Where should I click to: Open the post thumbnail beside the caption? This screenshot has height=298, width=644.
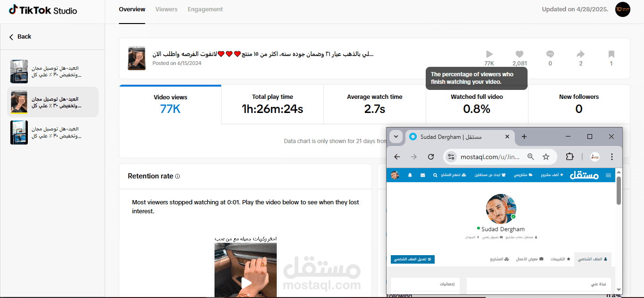(137, 58)
